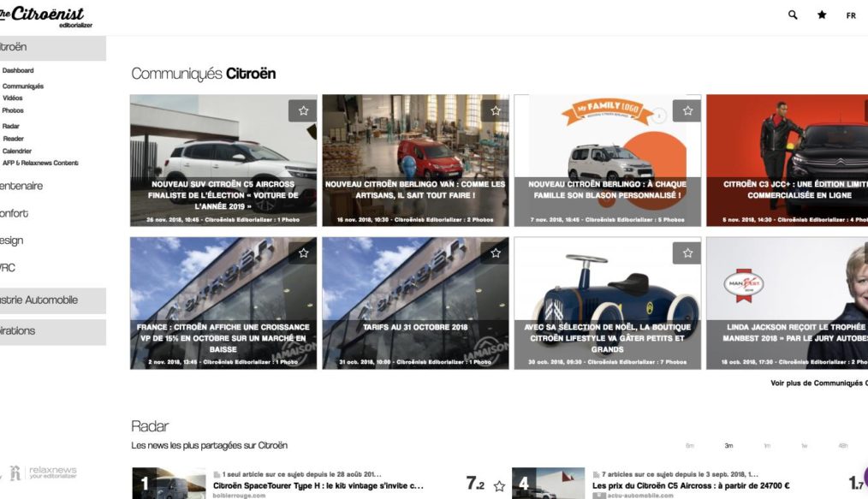The height and width of the screenshot is (499, 868).
Task: Open the Tarifs au 31 octobre 2018 card
Action: pos(415,303)
